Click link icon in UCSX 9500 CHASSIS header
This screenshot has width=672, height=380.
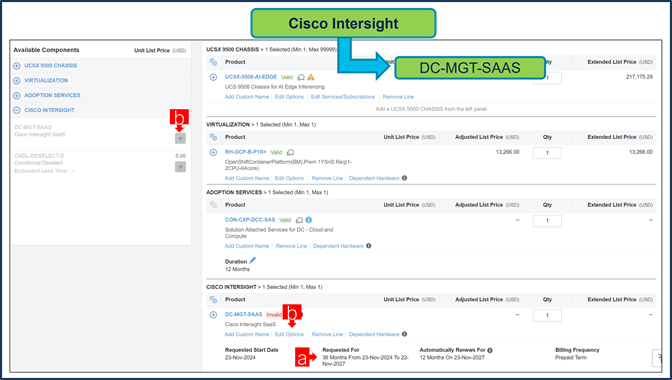pos(213,62)
